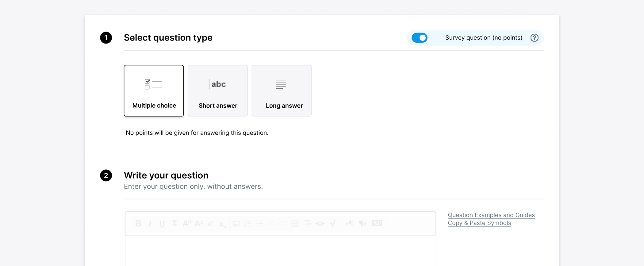Screen dimensions: 644x266
Task: Click the Copy & Paste Symbols link
Action: pos(479,223)
